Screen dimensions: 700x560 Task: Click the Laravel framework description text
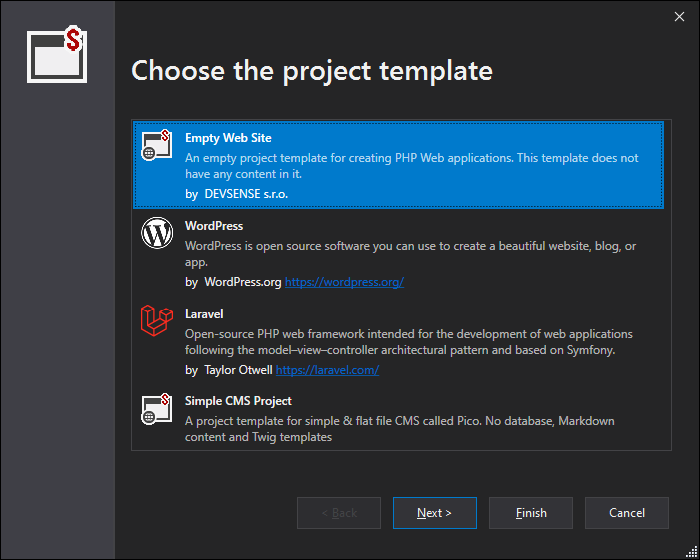coord(409,342)
